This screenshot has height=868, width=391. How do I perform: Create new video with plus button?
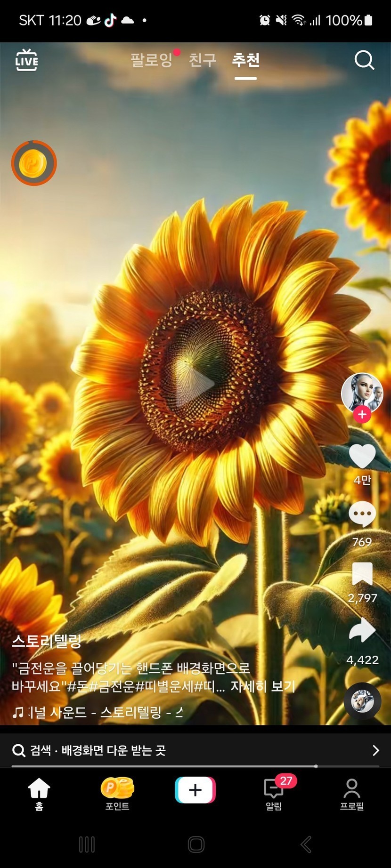tap(195, 790)
